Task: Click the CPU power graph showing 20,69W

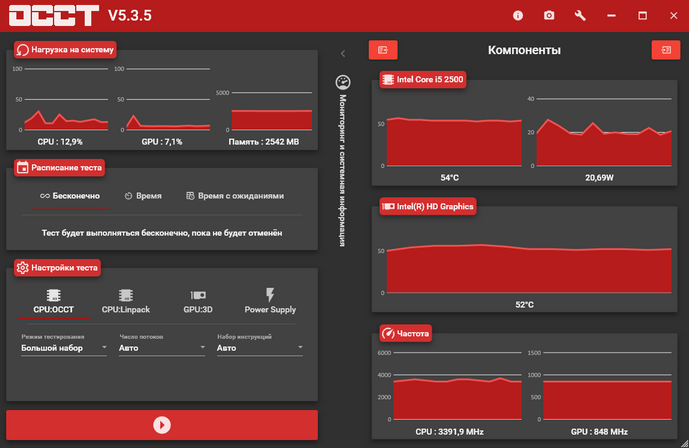Action: tap(600, 132)
